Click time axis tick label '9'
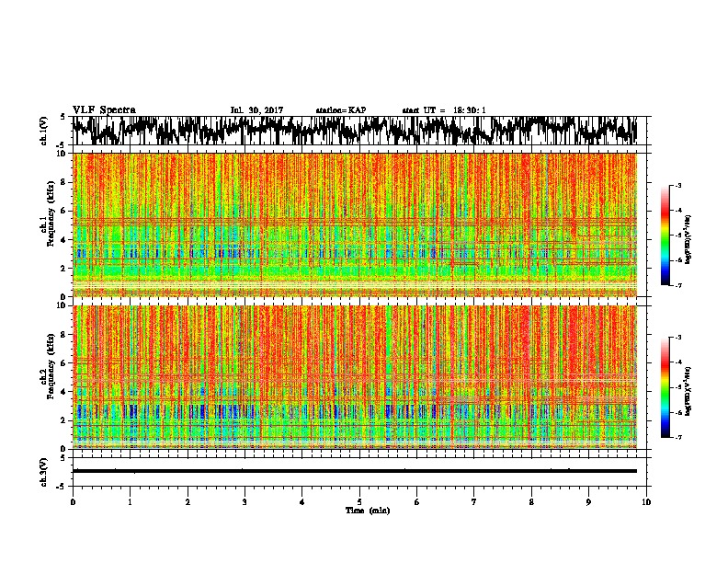 (588, 502)
